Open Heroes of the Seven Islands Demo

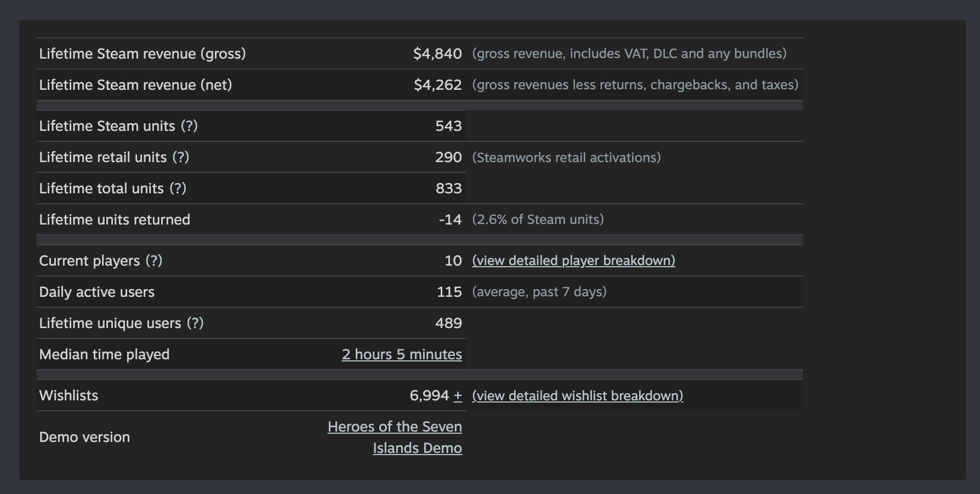click(395, 437)
